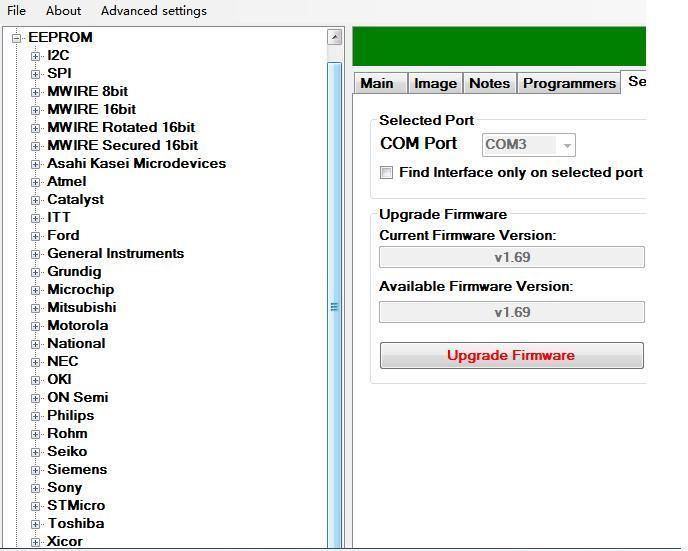The image size is (688, 551).
Task: Open the File menu
Action: click(16, 11)
